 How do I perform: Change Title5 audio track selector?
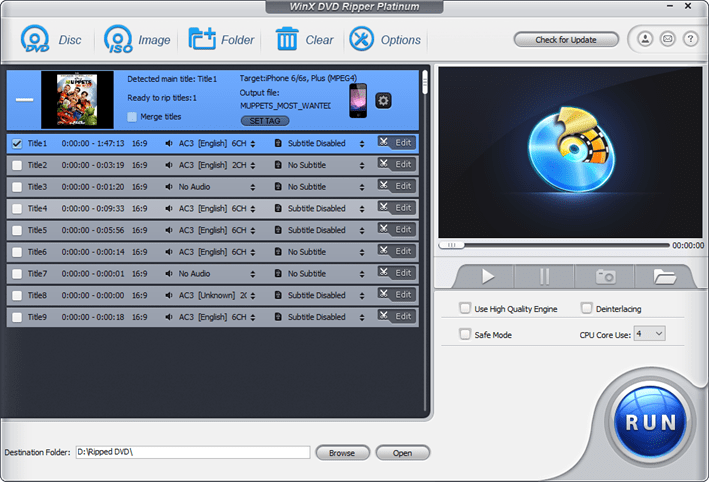click(253, 231)
